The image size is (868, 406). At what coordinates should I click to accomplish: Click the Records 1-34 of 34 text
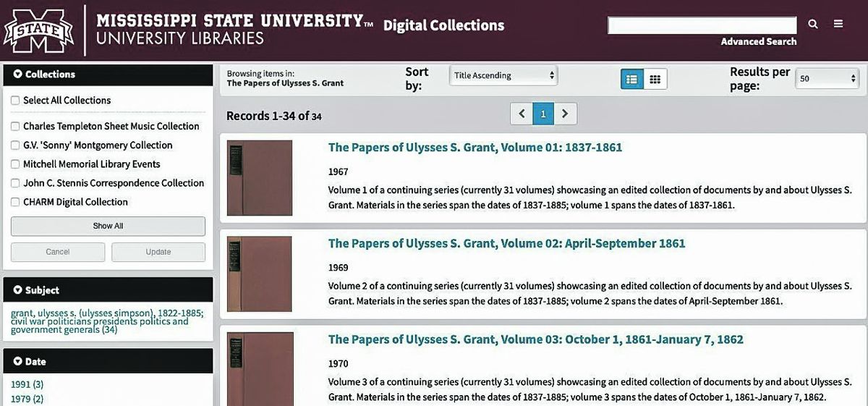274,116
